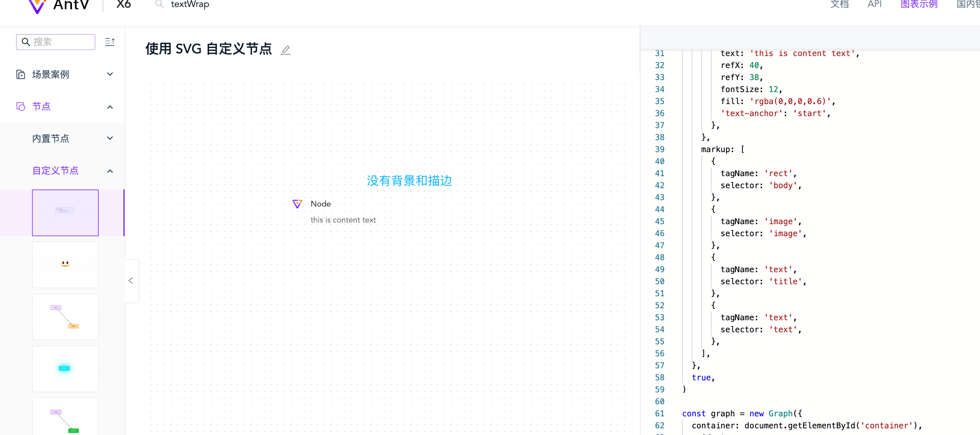The height and width of the screenshot is (435, 980).
Task: Collapse the sidebar with left arrow handle
Action: point(131,281)
